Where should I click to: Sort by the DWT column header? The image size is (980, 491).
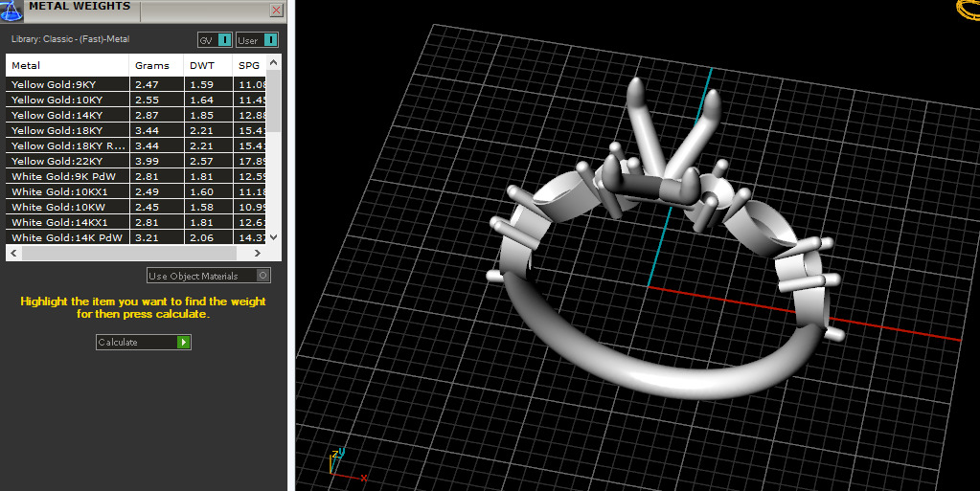(x=208, y=66)
